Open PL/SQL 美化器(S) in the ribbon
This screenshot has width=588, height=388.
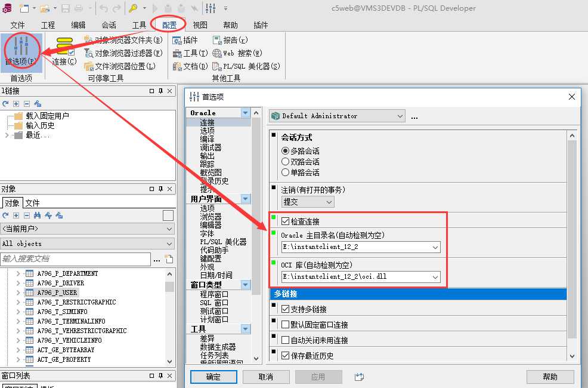[246, 66]
